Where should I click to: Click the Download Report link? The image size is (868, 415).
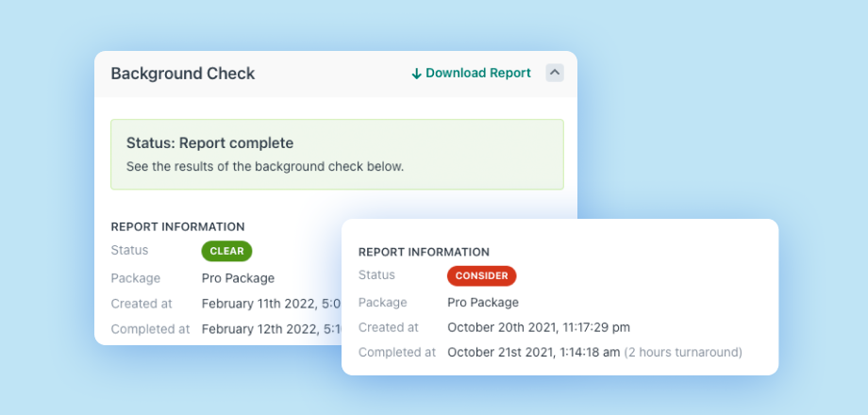(471, 73)
